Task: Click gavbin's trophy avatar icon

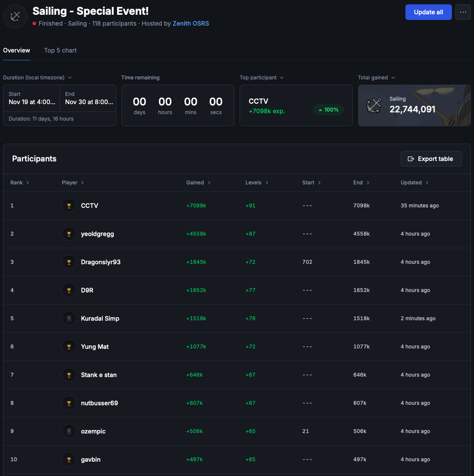Action: 69,460
